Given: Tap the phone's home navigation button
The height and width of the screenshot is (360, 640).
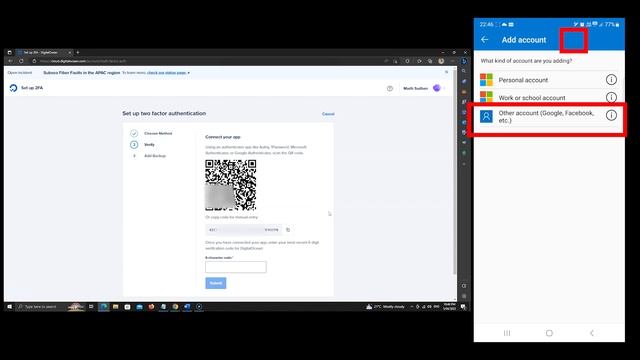Looking at the screenshot, I should [549, 333].
